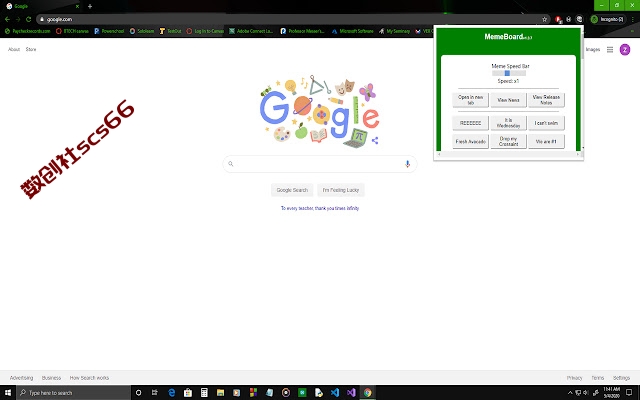Adjust the Meme Speed Bar slider

[509, 73]
